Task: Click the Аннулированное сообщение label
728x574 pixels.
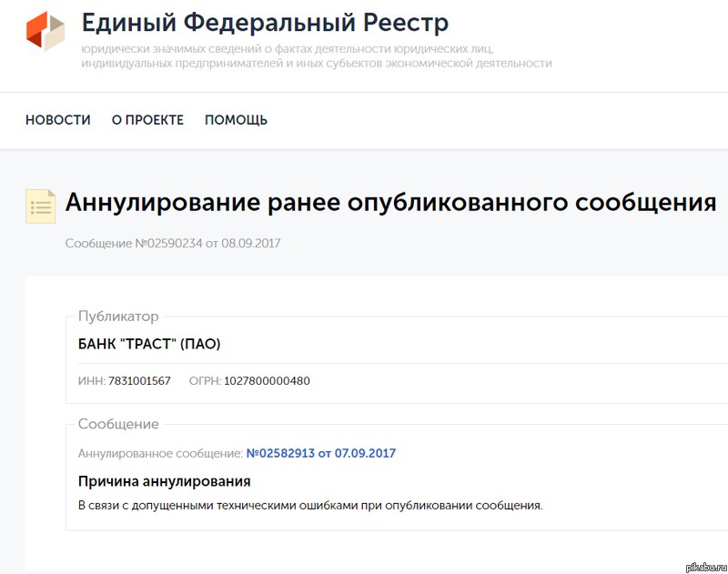Action: (160, 453)
